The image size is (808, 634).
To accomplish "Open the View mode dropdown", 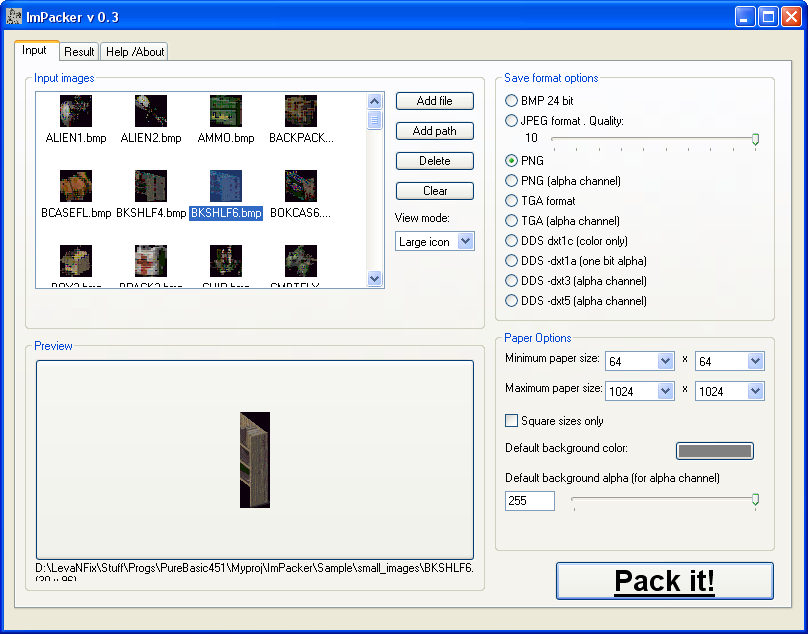I will click(x=435, y=241).
